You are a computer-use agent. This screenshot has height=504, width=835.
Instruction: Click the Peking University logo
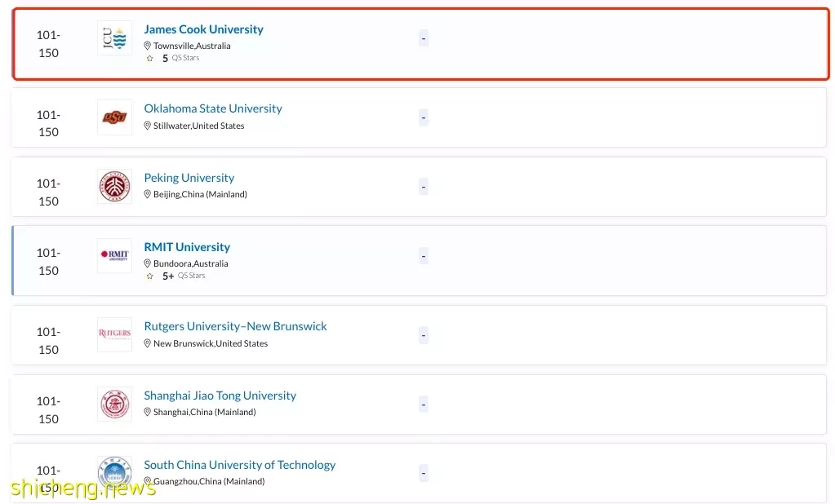114,187
